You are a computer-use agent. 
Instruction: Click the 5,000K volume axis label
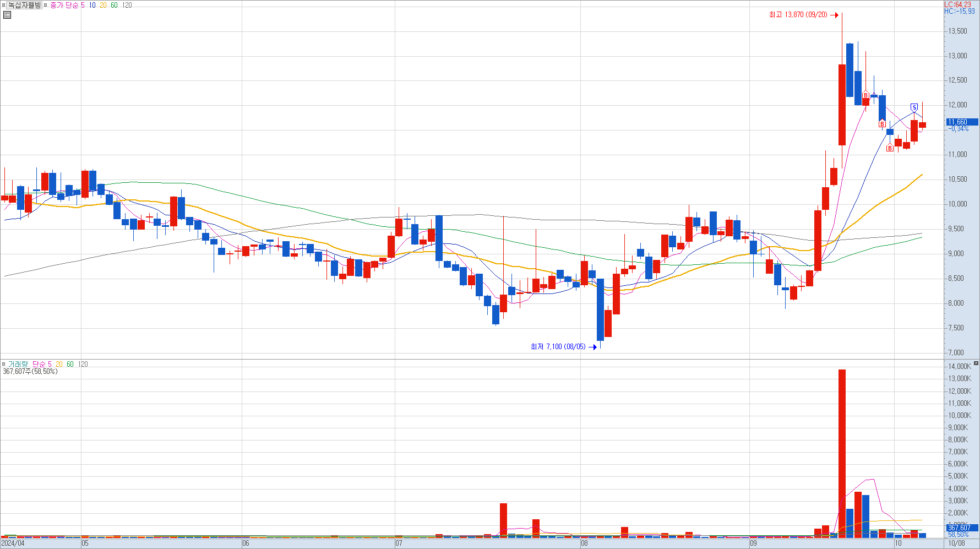[x=958, y=476]
